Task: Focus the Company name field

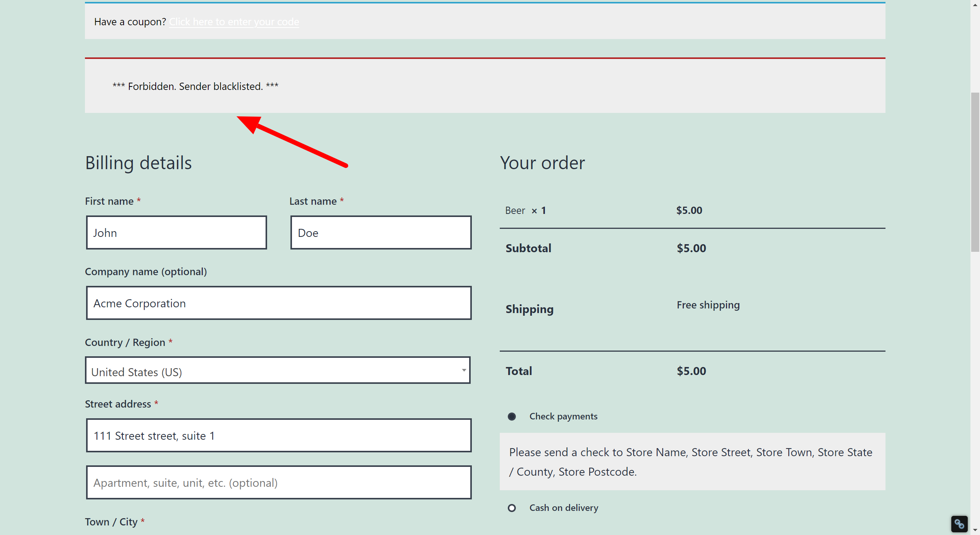Action: pyautogui.click(x=279, y=303)
